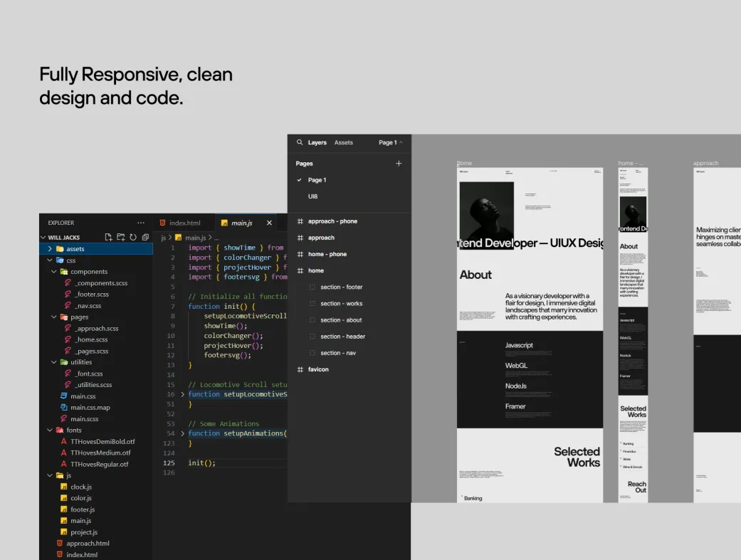Select the UI8 page

tap(313, 196)
